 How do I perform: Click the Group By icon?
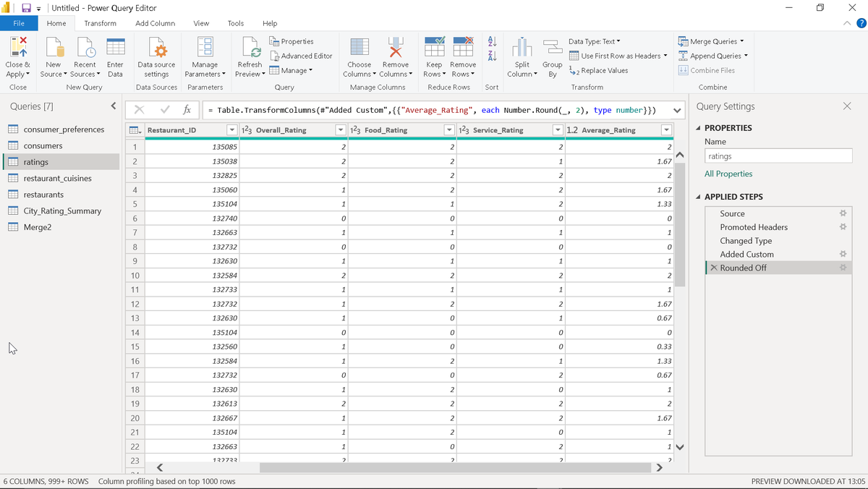tap(553, 47)
